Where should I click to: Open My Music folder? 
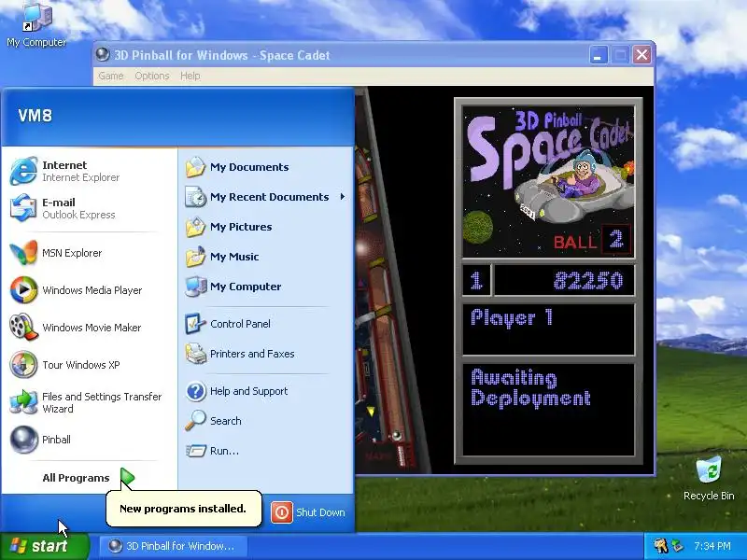click(x=266, y=257)
